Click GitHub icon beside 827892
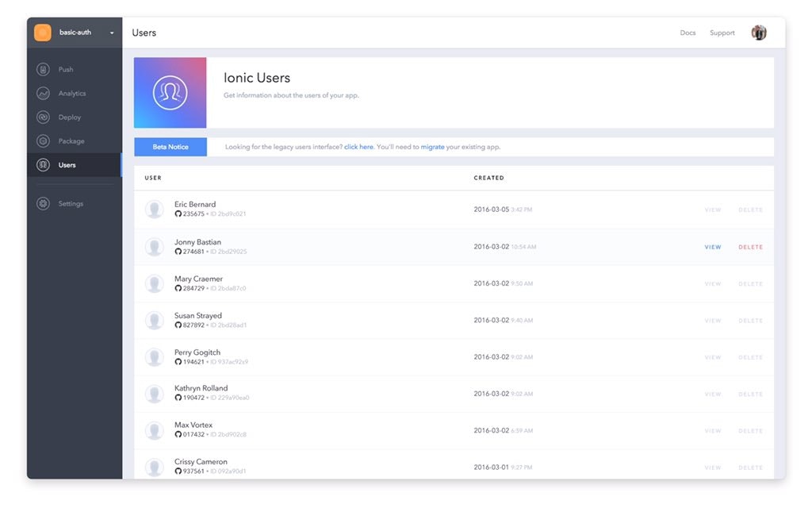812x508 pixels. [x=178, y=325]
